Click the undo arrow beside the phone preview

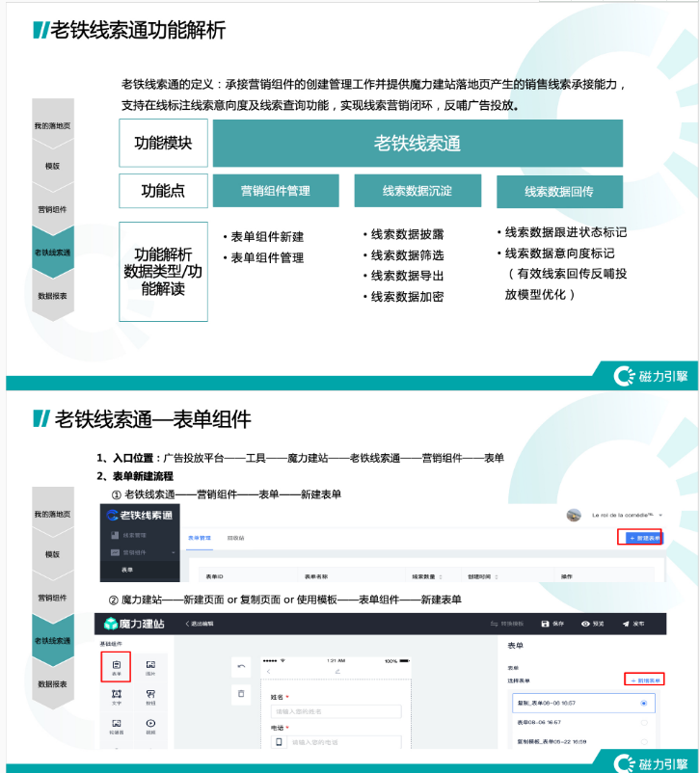click(241, 667)
